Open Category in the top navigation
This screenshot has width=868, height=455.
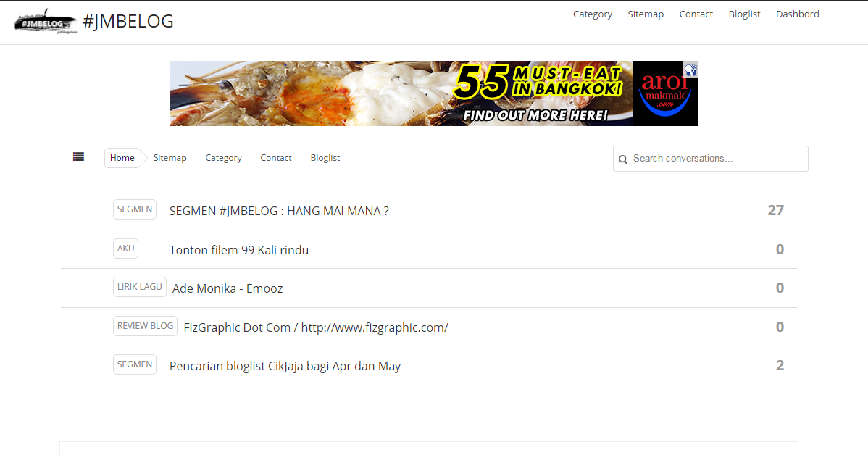coord(593,14)
